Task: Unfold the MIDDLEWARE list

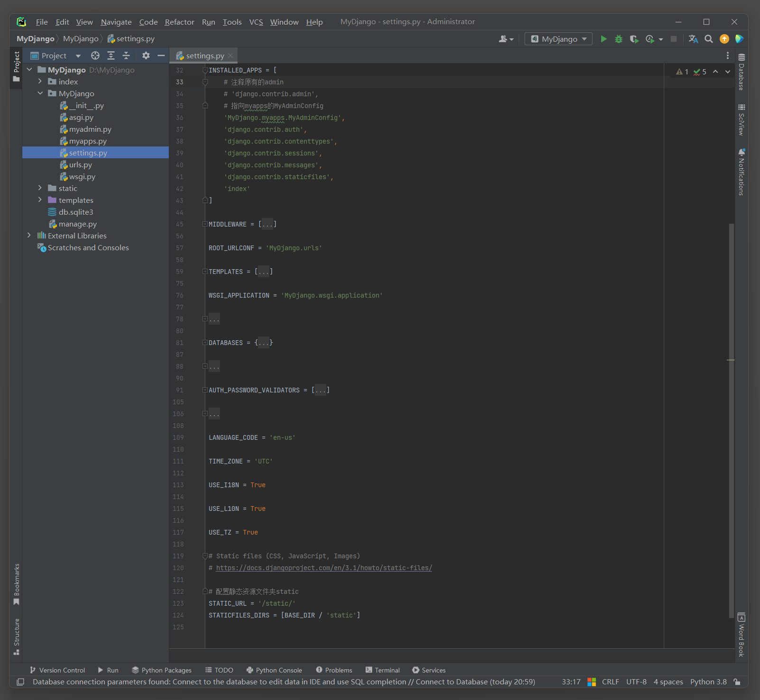Action: [x=205, y=224]
